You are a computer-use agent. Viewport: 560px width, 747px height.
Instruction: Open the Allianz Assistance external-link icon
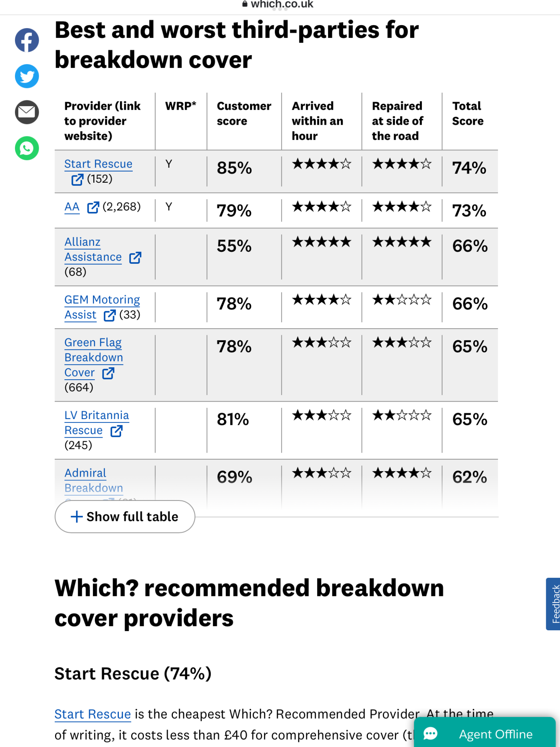point(135,258)
